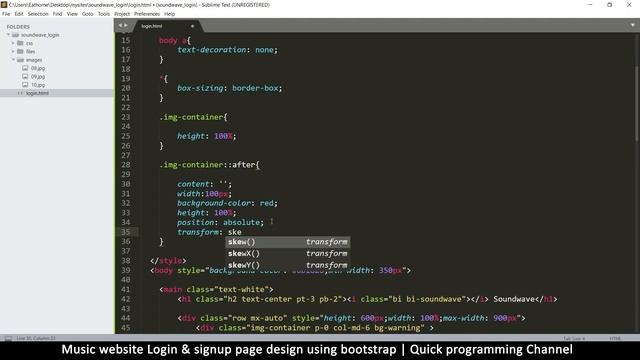Select the soundwave_login folder icon
640x360 pixels.
tap(16, 35)
